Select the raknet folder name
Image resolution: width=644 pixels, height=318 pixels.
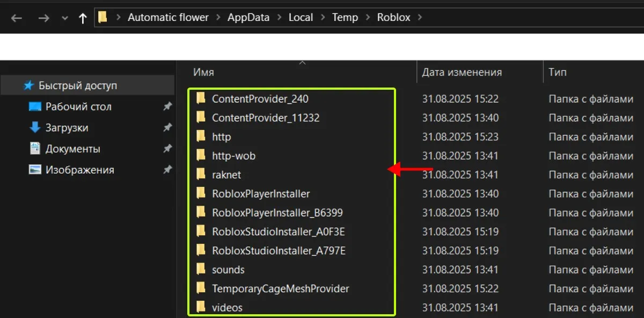[226, 175]
